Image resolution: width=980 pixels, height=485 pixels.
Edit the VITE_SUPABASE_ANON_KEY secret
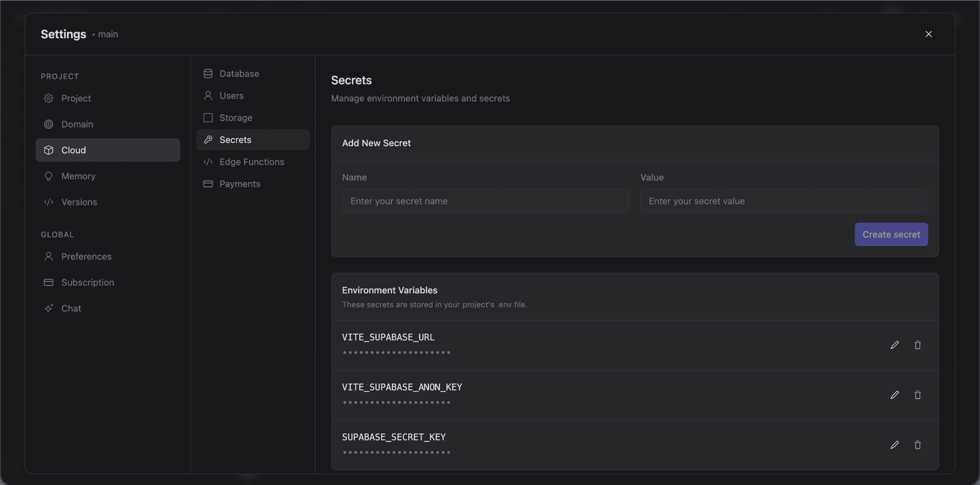click(x=895, y=395)
